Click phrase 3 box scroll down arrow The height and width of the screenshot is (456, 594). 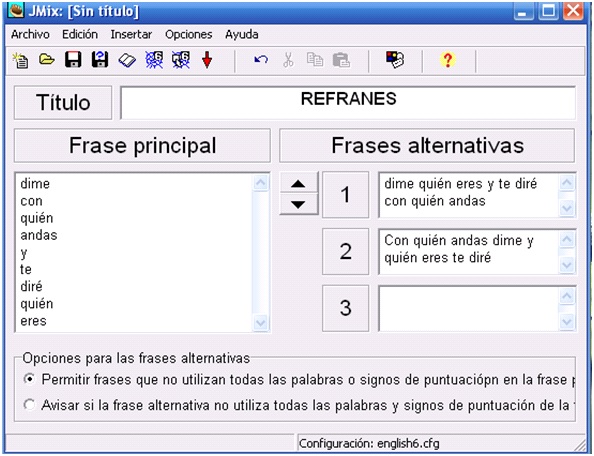[567, 321]
